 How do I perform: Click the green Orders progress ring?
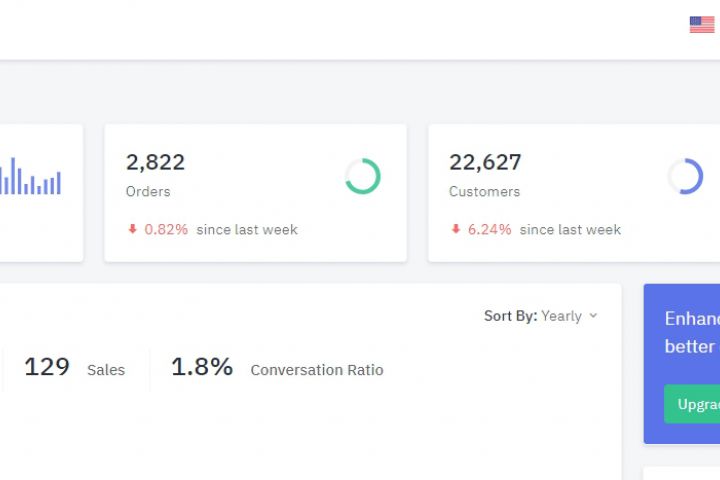362,176
